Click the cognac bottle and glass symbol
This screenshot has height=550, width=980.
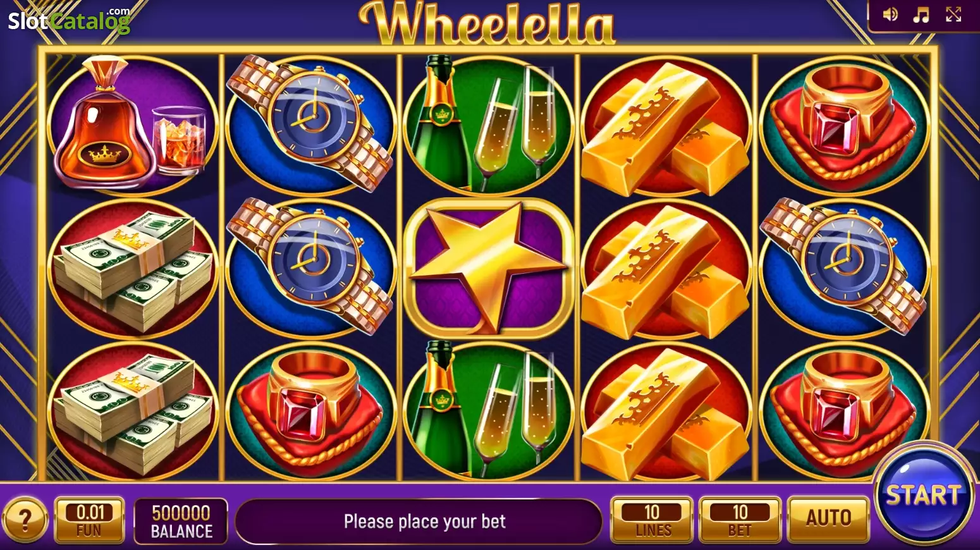coord(133,125)
